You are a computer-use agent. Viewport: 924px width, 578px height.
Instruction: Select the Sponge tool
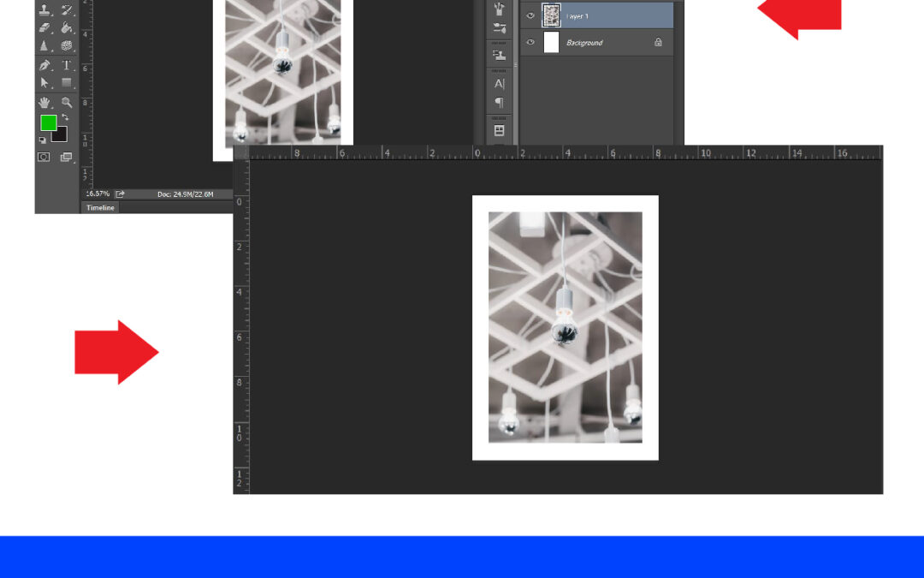tap(67, 45)
